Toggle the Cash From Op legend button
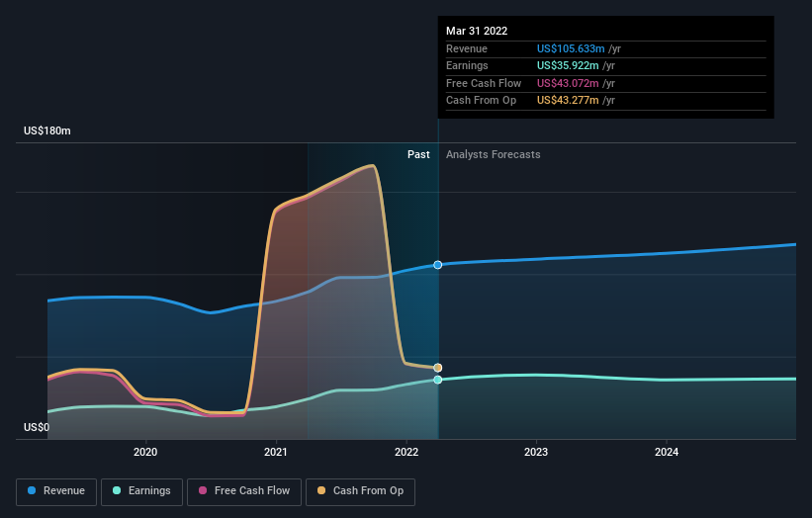This screenshot has height=518, width=812. (x=360, y=491)
